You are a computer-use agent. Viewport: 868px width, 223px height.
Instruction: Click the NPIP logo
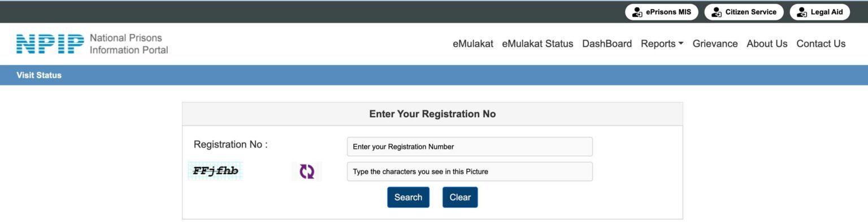[50, 44]
